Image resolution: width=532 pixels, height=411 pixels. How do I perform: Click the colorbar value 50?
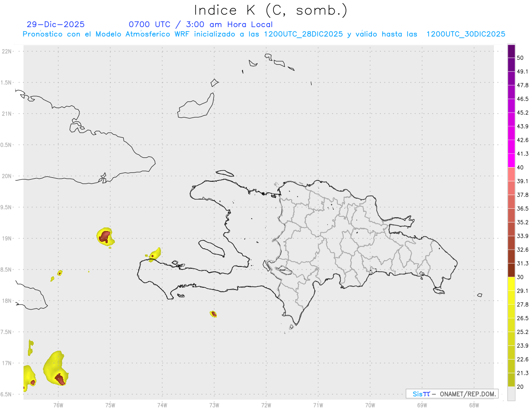tap(520, 58)
